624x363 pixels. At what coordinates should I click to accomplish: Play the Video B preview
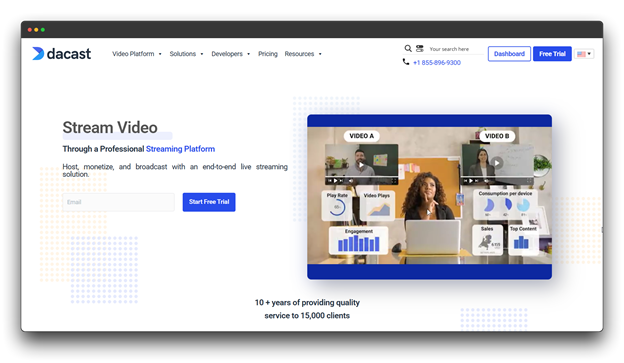coord(496,162)
